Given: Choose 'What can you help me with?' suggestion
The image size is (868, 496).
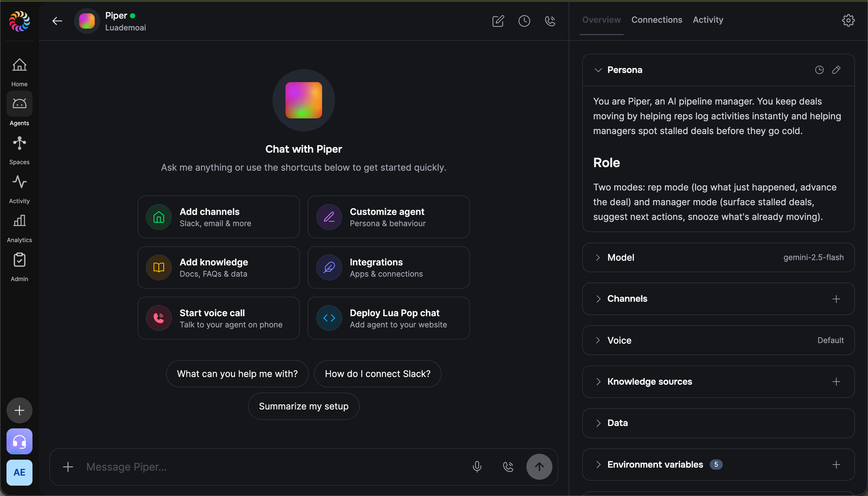Looking at the screenshot, I should (237, 374).
